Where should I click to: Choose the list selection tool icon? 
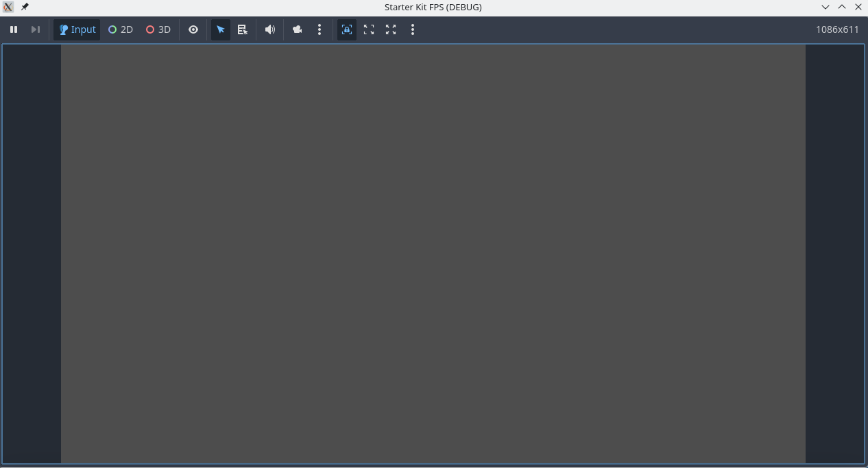pos(243,29)
